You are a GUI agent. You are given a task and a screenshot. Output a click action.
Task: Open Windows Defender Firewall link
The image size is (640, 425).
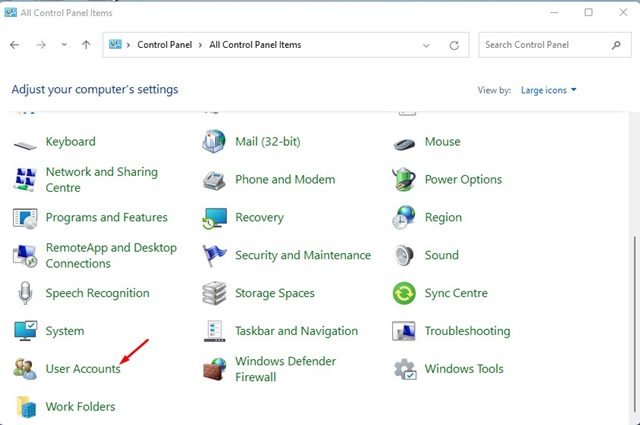[285, 369]
